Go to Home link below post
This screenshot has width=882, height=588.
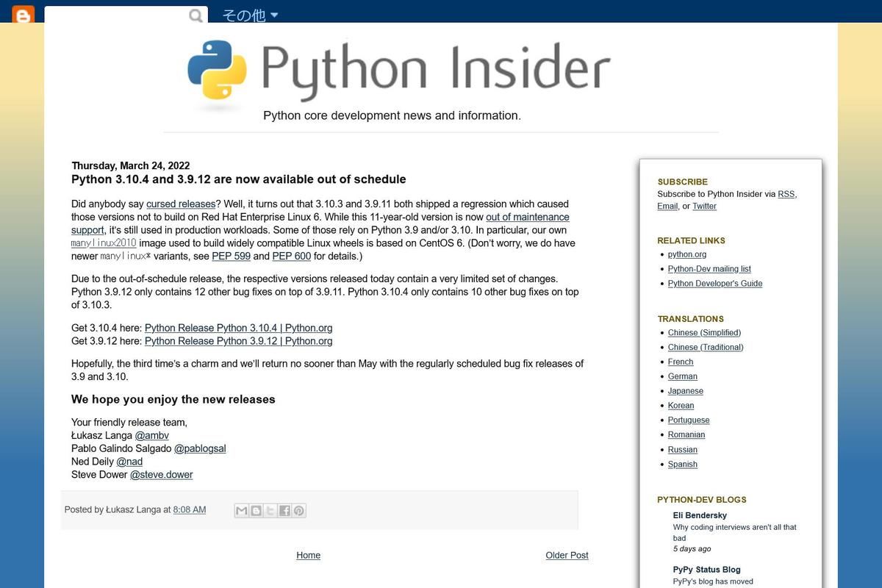[308, 555]
